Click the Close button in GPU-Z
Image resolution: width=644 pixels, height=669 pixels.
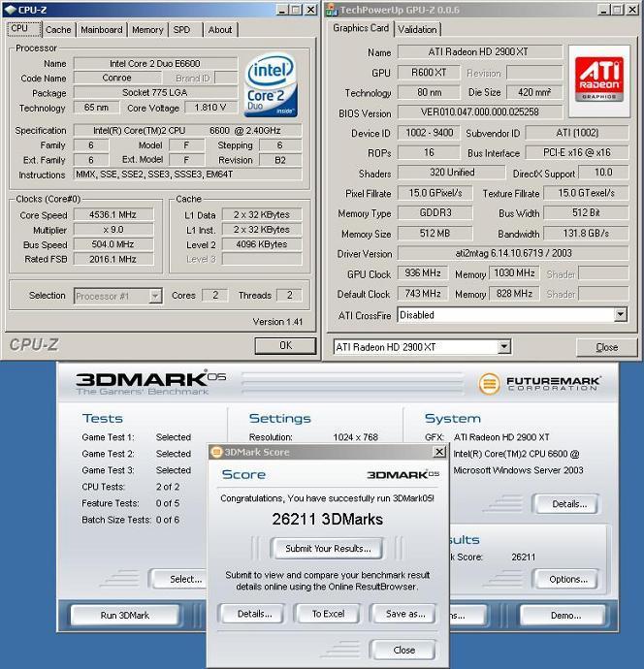607,347
